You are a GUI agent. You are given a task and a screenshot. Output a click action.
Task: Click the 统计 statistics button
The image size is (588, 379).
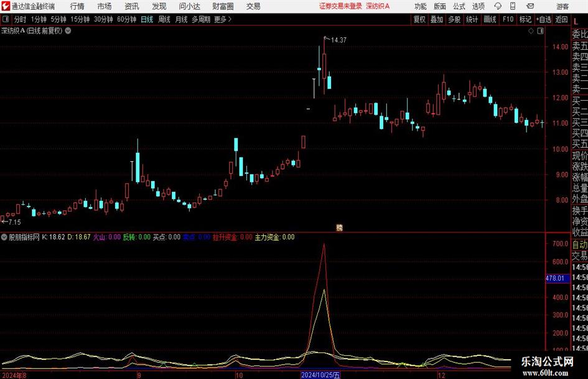472,19
